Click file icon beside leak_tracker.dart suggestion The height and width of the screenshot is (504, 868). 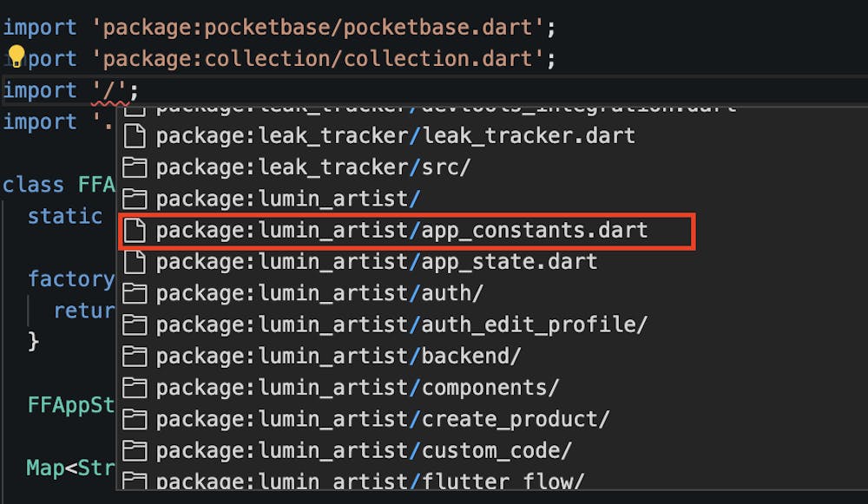[x=134, y=136]
